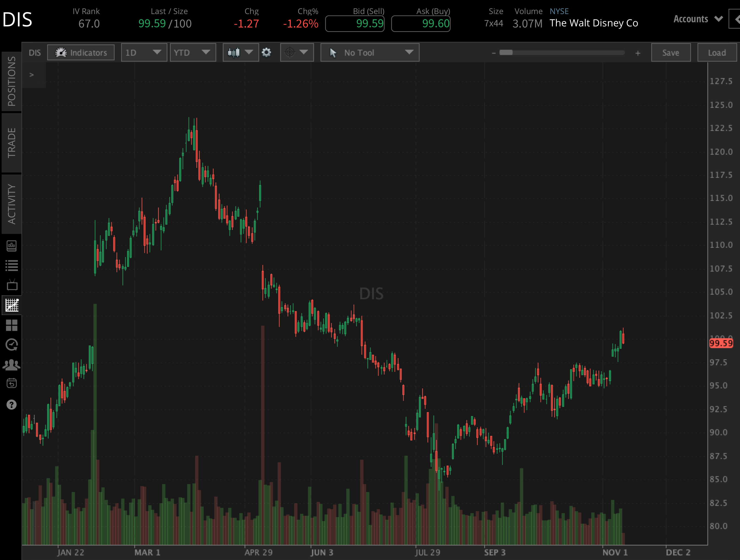
Task: Switch to the ACTIVITY tab
Action: pos(12,204)
